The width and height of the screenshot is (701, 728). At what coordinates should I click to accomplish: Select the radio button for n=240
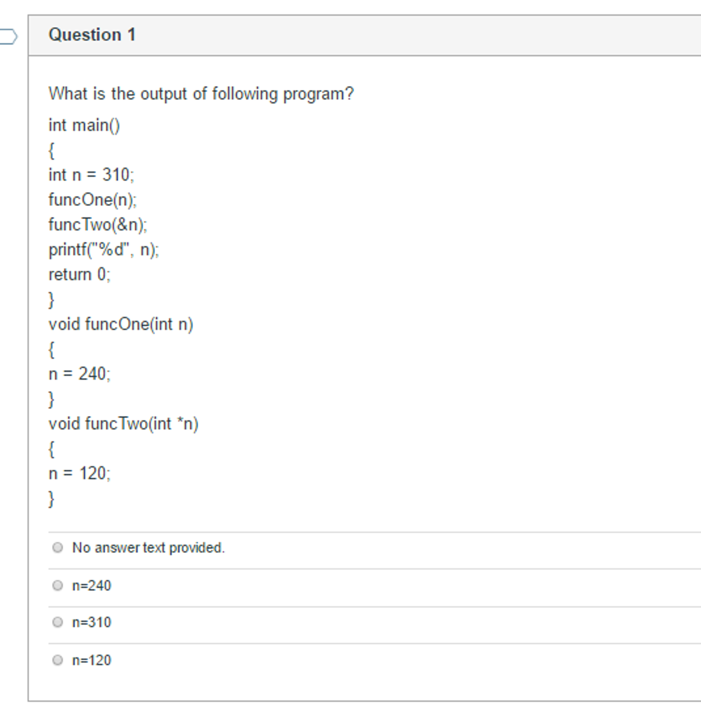tap(58, 586)
